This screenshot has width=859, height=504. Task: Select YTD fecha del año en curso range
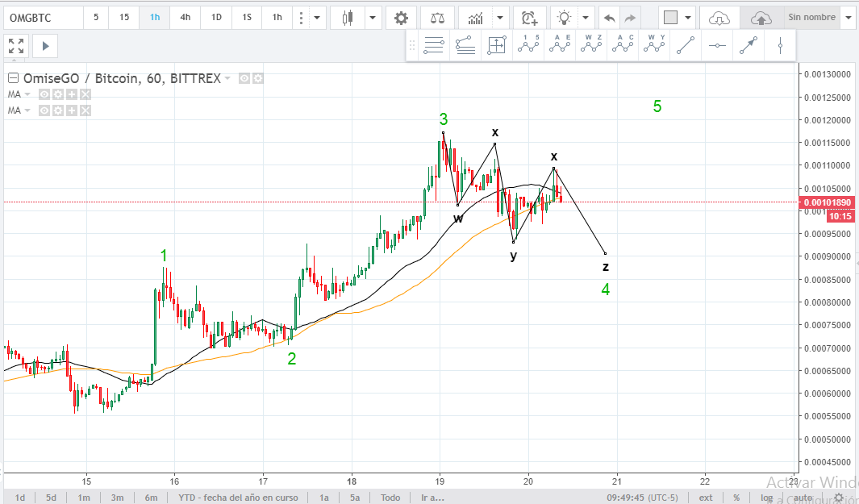(238, 498)
